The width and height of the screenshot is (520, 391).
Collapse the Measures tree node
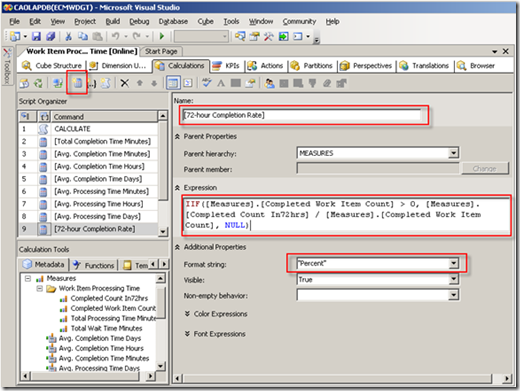click(x=28, y=278)
